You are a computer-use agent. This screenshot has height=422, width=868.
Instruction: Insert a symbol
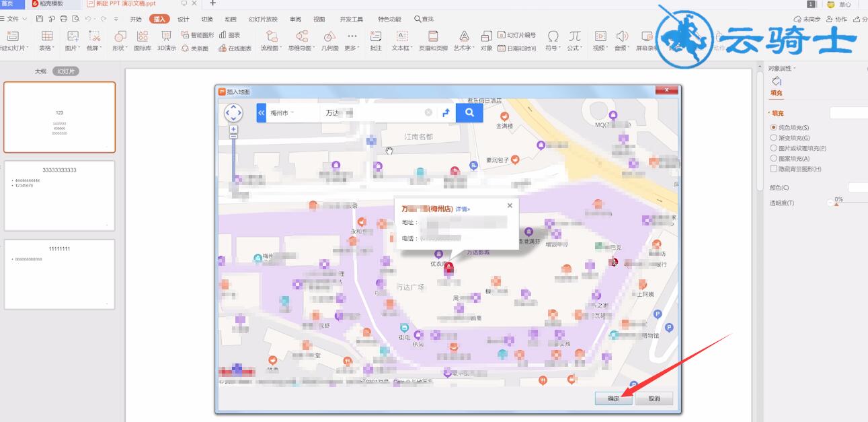pyautogui.click(x=553, y=40)
